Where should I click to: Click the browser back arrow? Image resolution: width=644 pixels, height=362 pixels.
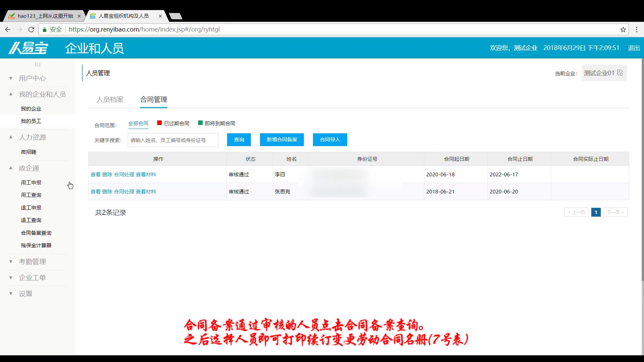[x=8, y=29]
